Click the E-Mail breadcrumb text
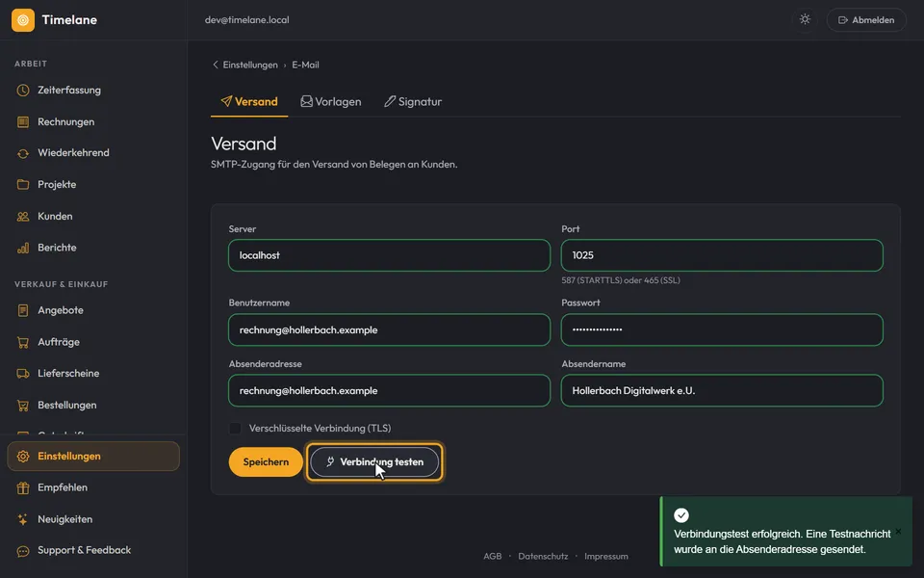Screen dimensions: 924x578 click(306, 65)
